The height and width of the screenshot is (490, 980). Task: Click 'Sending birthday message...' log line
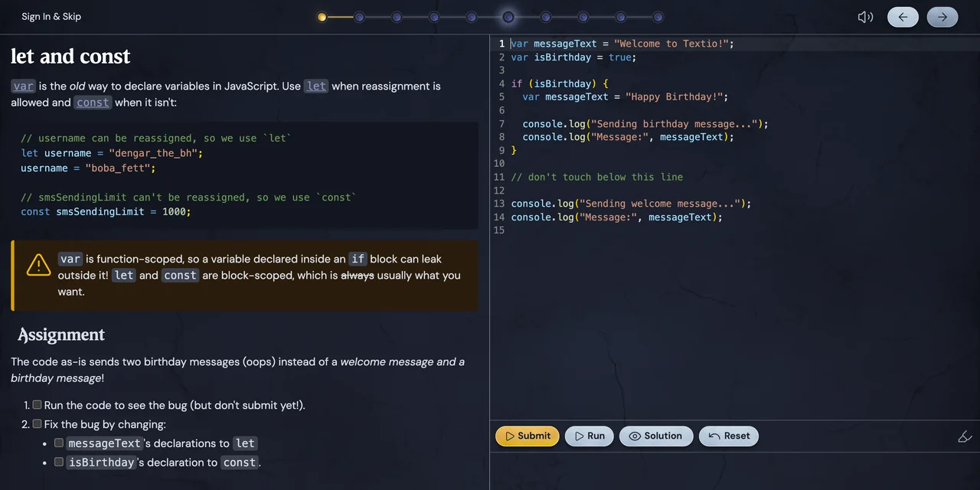645,124
